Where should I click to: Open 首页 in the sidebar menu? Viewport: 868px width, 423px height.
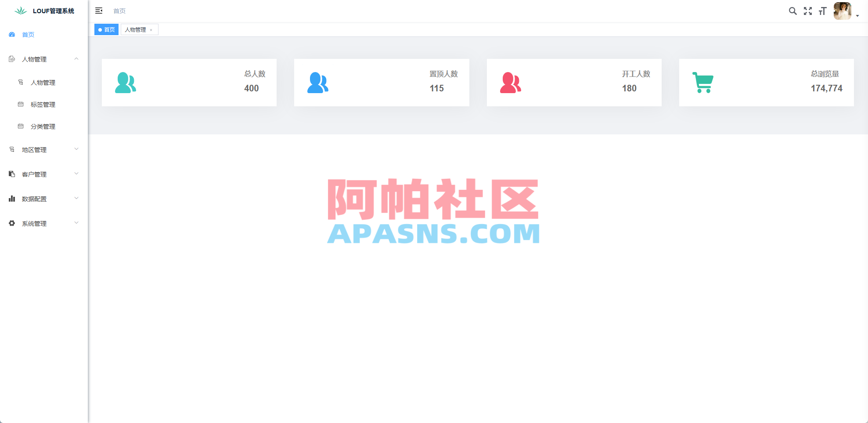[44, 35]
